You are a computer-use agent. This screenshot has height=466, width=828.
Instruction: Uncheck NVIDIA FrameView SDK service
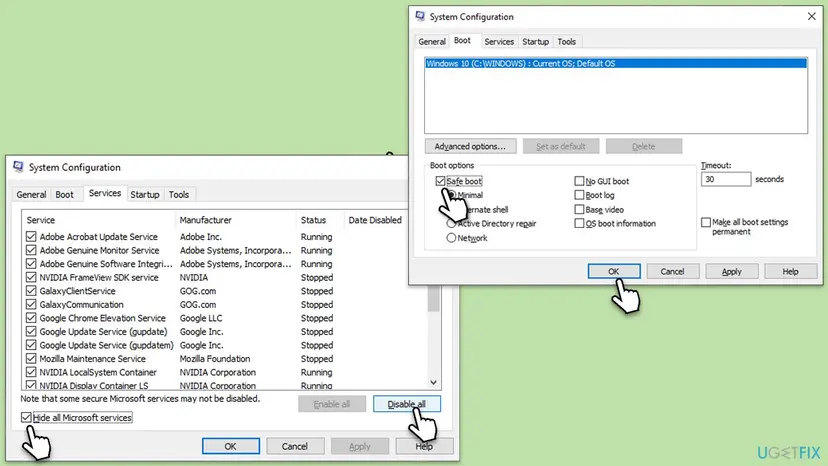(x=31, y=277)
